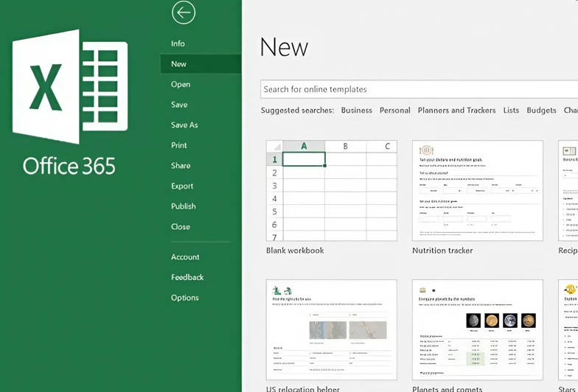Open the Nutrition tracker template thumbnail

pos(478,190)
